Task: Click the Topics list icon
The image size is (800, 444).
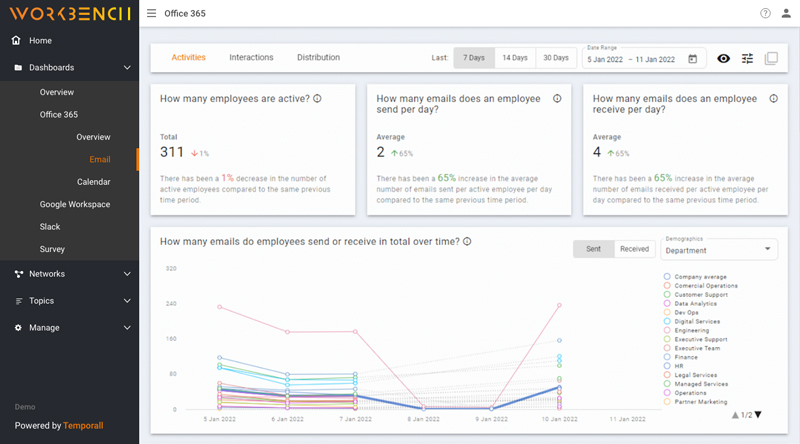Action: click(19, 301)
